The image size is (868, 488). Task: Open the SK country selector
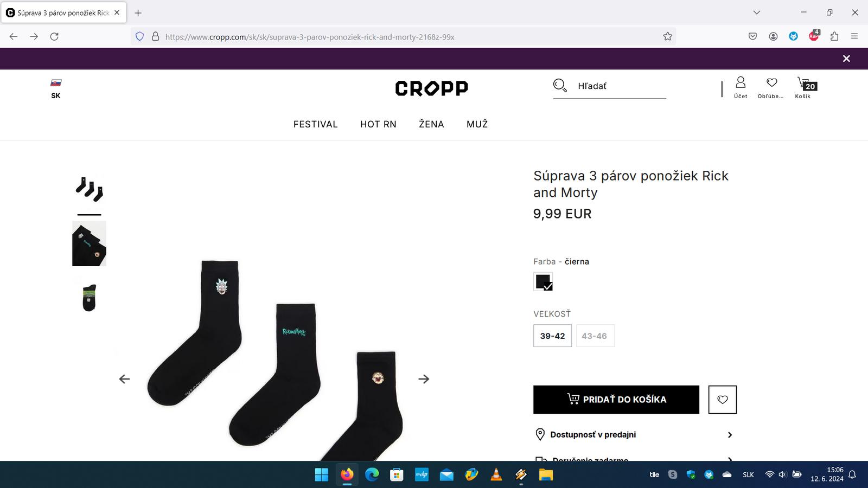point(56,88)
